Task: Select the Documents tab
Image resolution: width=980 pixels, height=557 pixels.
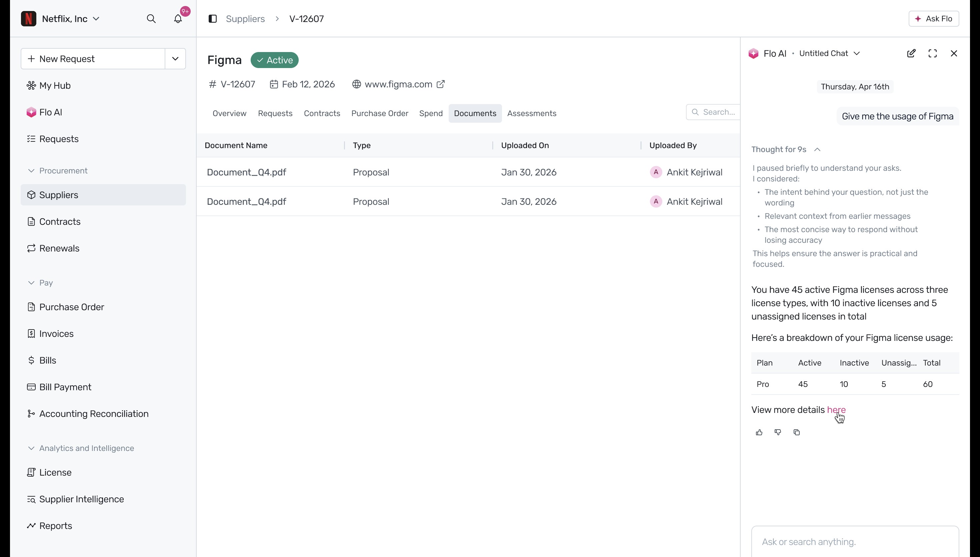Action: [475, 113]
